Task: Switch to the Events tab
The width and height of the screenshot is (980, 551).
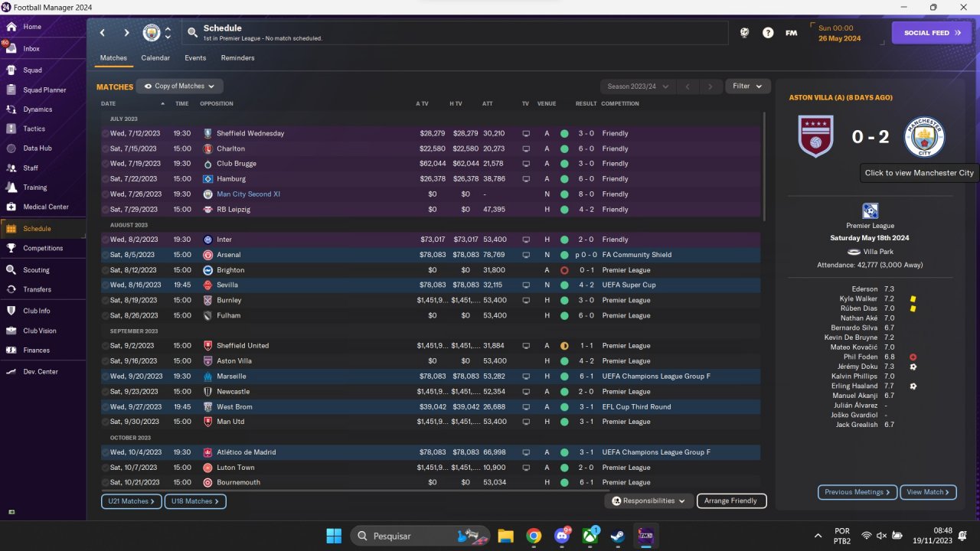Action: [195, 58]
